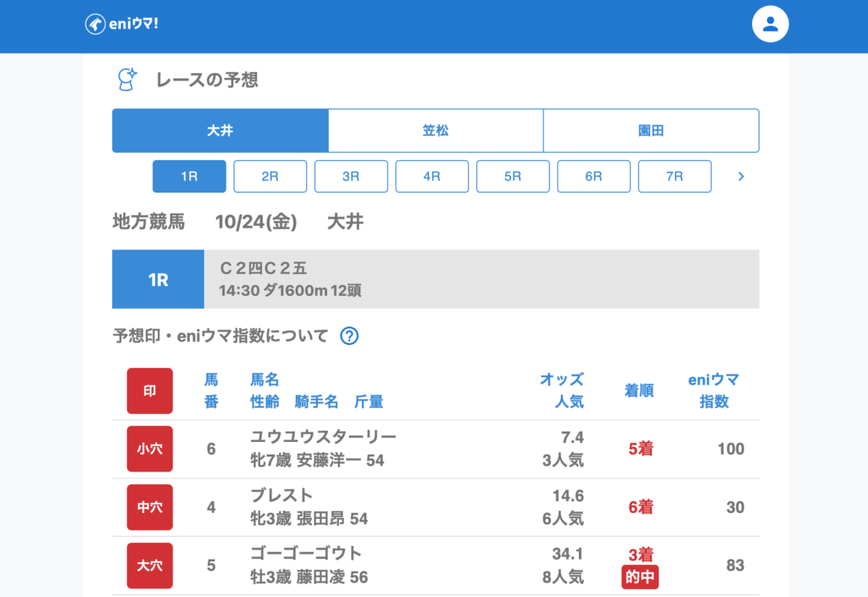Open the question mark help icon
This screenshot has height=597, width=868.
point(349,336)
